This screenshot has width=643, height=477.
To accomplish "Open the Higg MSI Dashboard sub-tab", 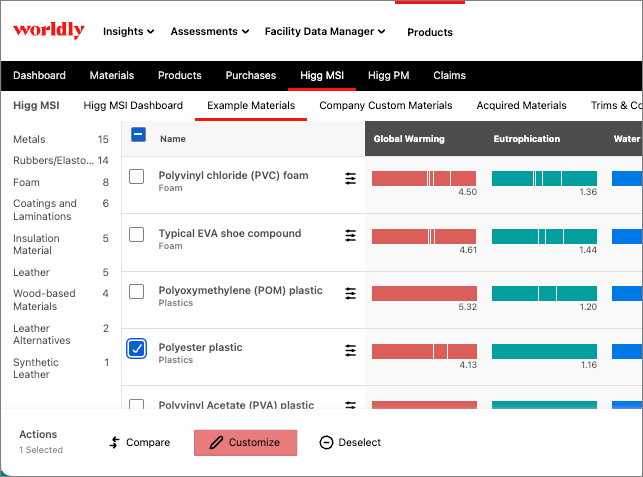I will point(133,105).
